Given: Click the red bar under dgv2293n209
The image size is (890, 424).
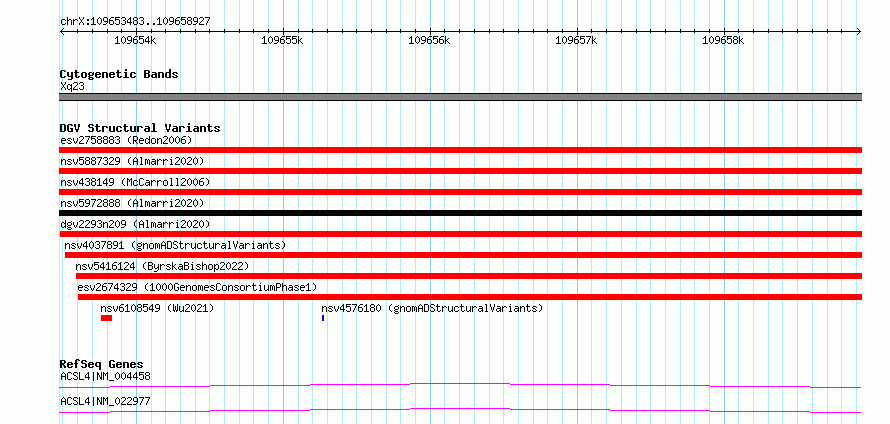Looking at the screenshot, I should 460,234.
